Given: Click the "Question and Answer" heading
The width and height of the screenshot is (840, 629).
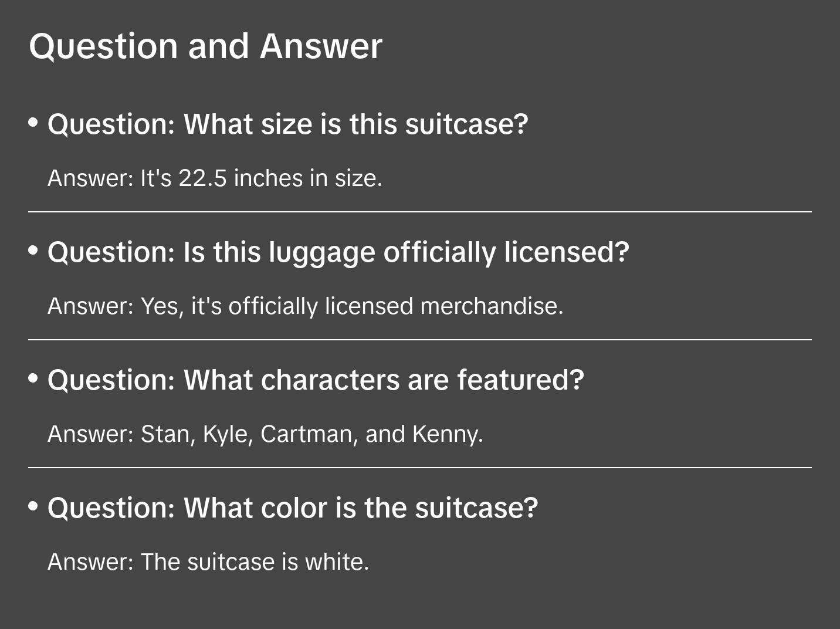Looking at the screenshot, I should [x=205, y=46].
